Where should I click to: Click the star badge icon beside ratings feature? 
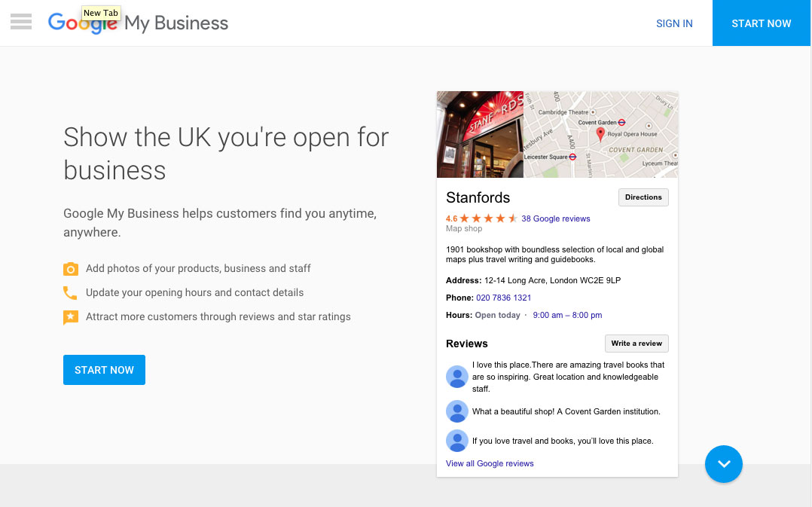point(70,316)
